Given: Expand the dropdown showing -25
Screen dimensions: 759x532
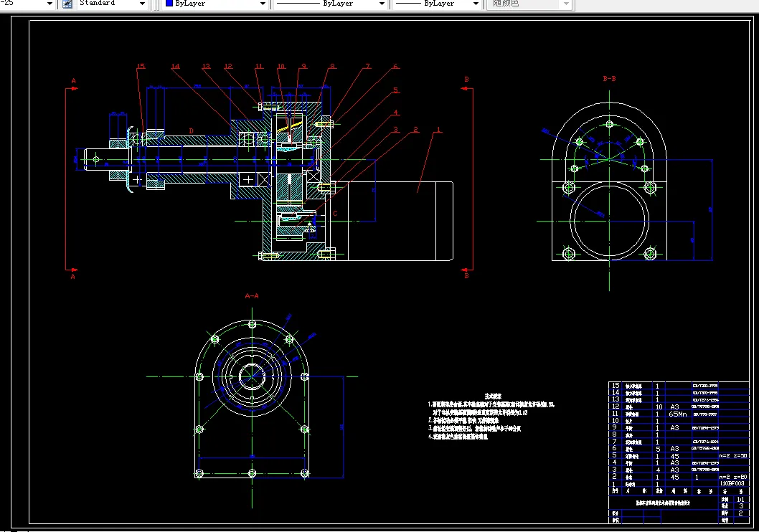Looking at the screenshot, I should pos(49,4).
